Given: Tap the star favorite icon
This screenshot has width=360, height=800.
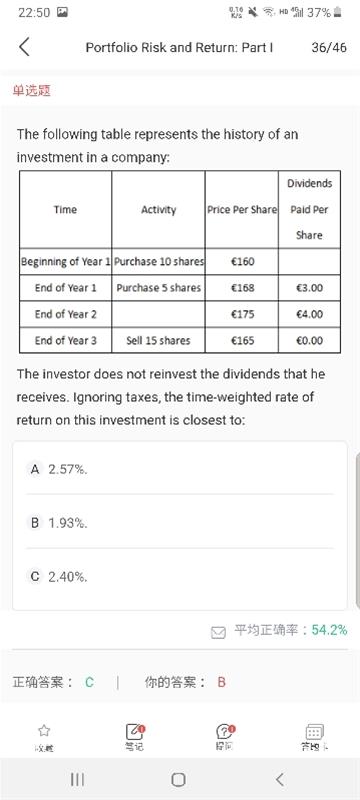Looking at the screenshot, I should [44, 731].
